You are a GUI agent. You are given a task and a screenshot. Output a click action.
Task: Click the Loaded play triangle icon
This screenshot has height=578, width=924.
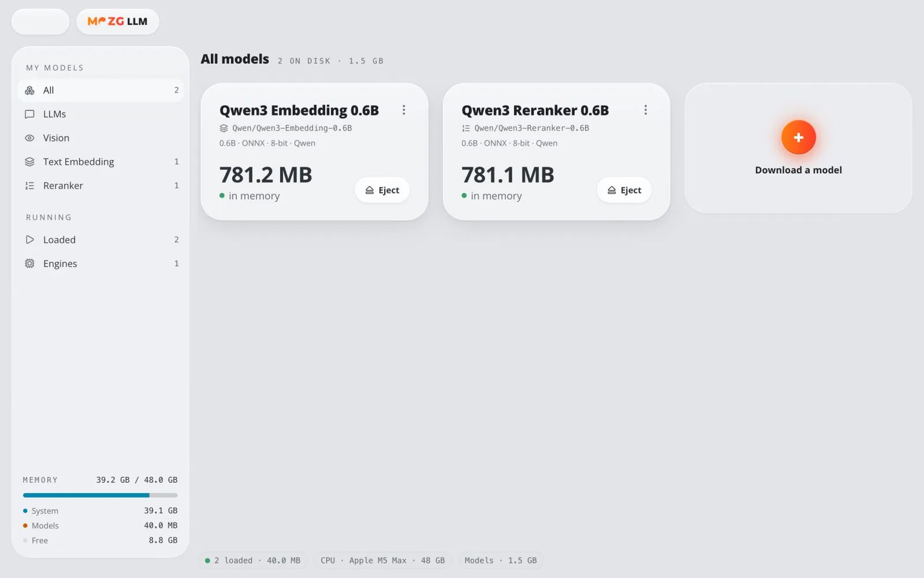[29, 239]
